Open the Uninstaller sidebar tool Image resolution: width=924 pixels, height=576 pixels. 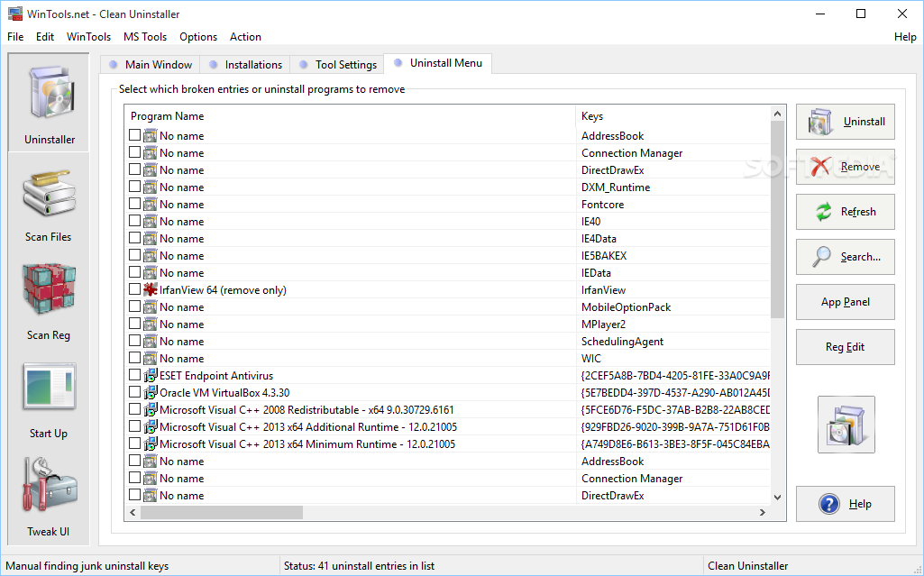coord(49,103)
